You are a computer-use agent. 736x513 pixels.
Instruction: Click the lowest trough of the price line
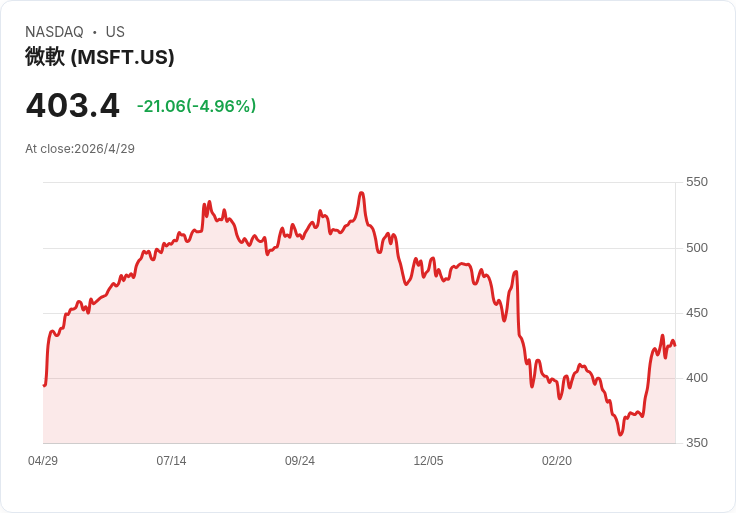tap(620, 435)
